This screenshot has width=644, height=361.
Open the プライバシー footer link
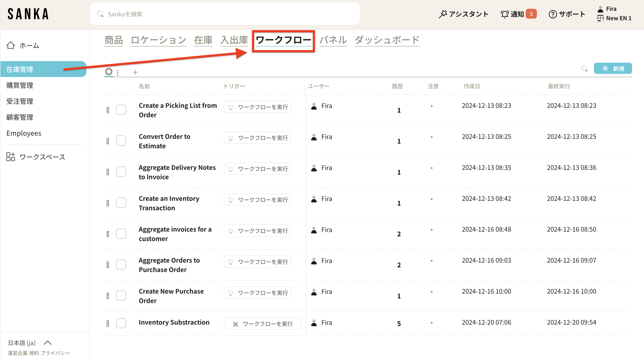coord(55,353)
